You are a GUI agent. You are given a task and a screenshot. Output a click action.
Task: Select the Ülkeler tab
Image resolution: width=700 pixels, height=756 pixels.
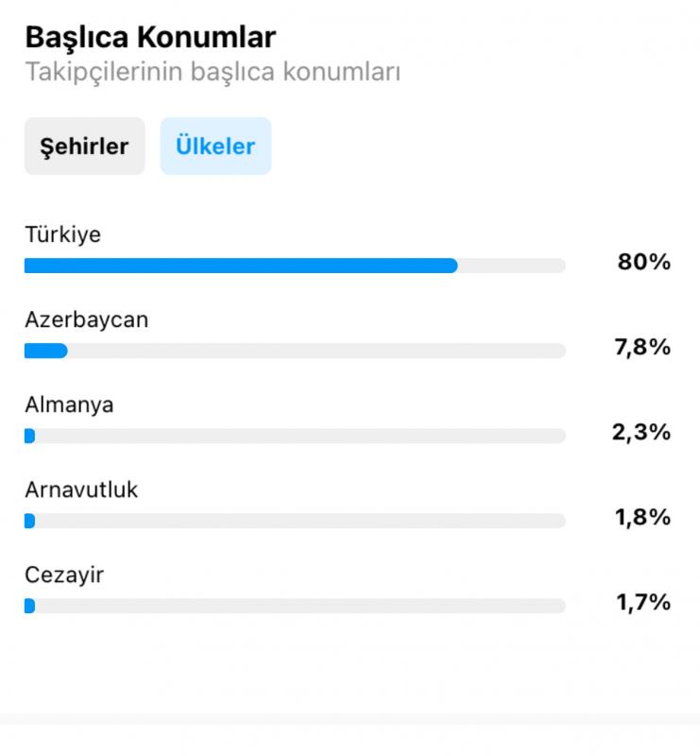215,146
